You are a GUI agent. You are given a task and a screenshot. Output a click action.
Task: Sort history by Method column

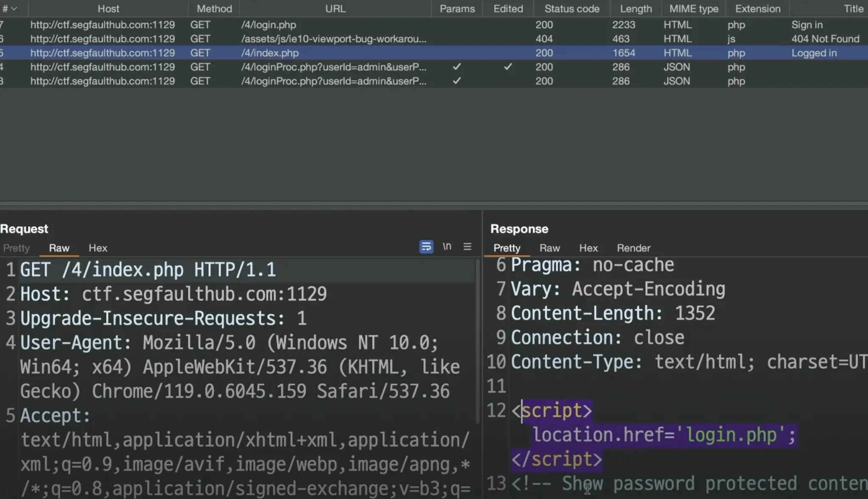[x=214, y=8]
